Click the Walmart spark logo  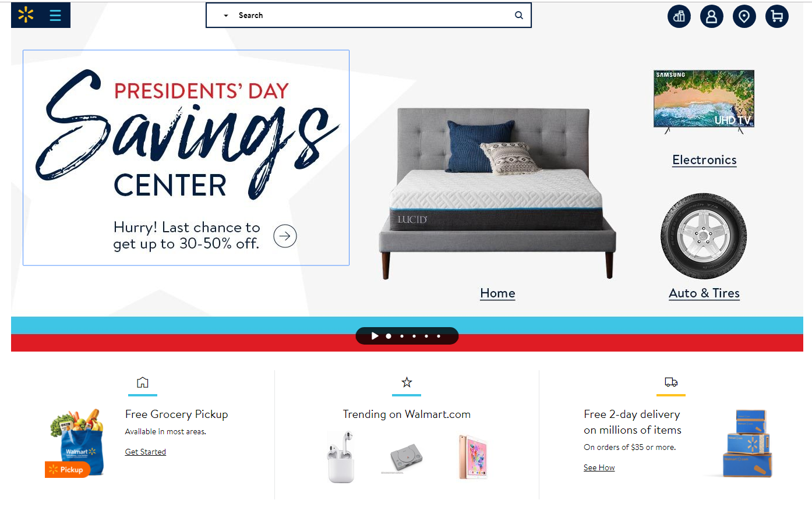26,15
